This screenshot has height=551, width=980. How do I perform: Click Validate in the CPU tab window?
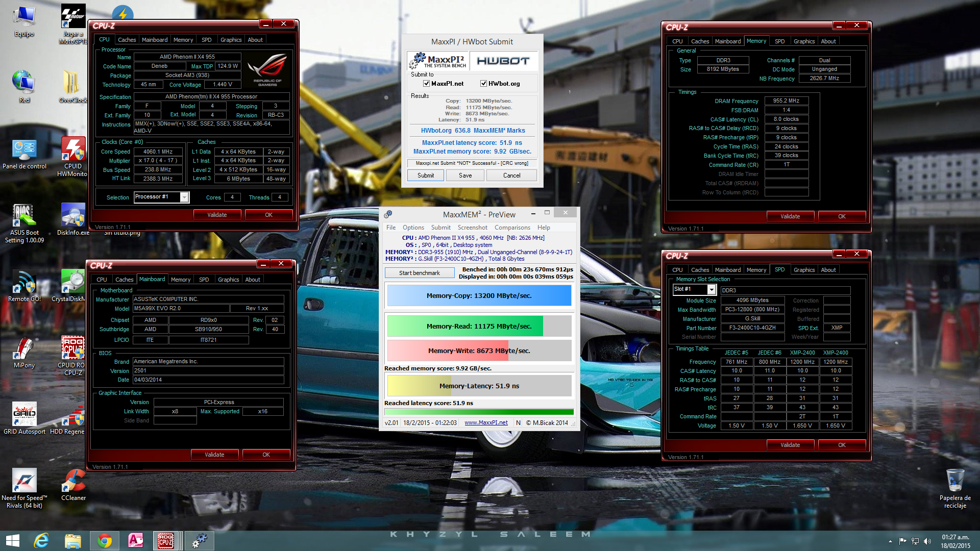point(217,215)
